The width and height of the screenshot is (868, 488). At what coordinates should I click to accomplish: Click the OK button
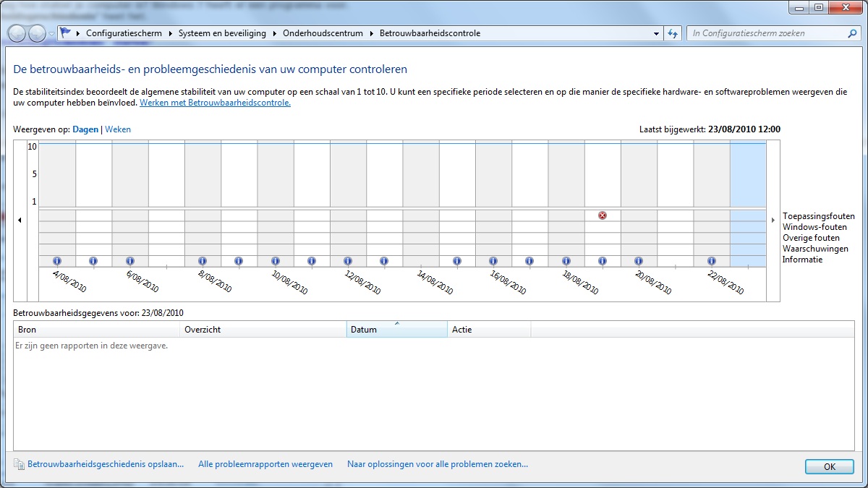coord(829,466)
